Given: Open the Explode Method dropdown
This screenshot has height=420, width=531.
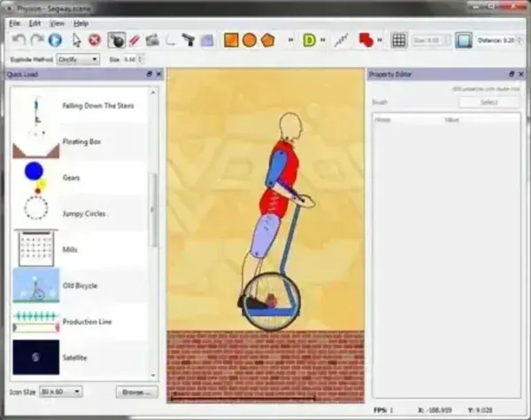Looking at the screenshot, I should point(78,59).
